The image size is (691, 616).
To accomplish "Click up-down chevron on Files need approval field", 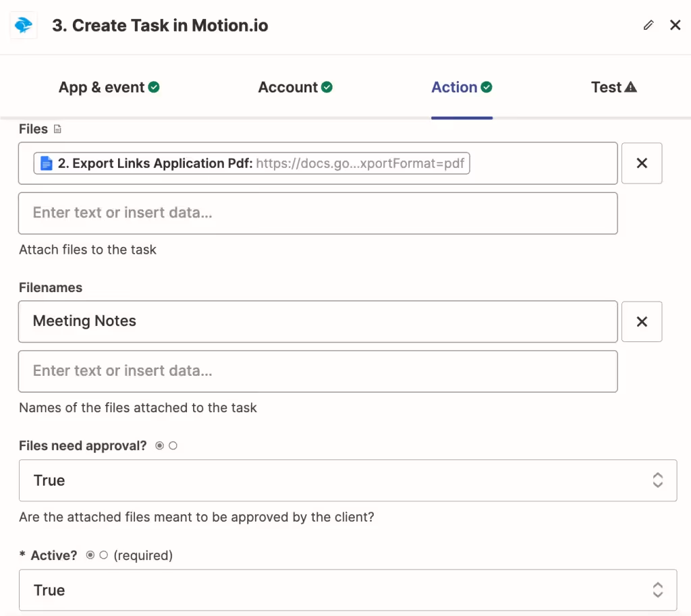I will pos(658,480).
